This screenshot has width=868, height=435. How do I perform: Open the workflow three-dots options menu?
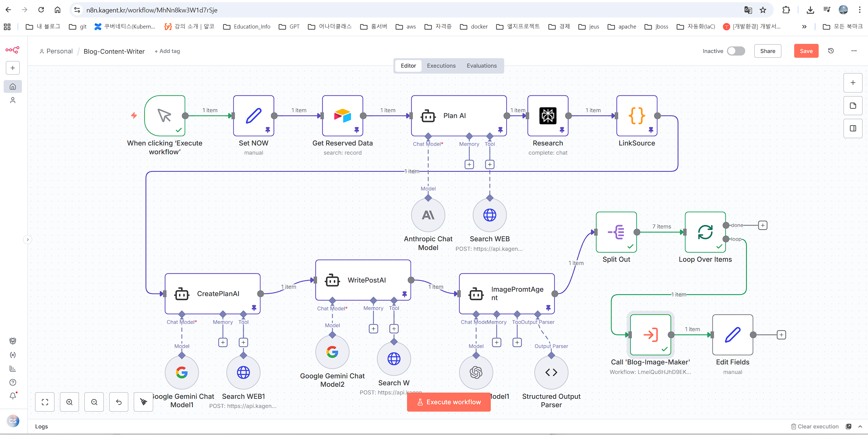pyautogui.click(x=854, y=51)
